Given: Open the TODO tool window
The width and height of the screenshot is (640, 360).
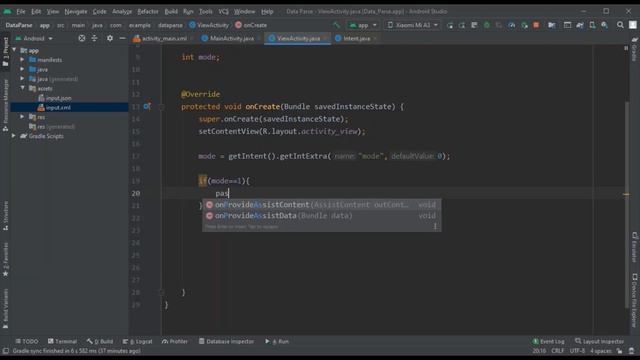Looking at the screenshot, I should 27,341.
